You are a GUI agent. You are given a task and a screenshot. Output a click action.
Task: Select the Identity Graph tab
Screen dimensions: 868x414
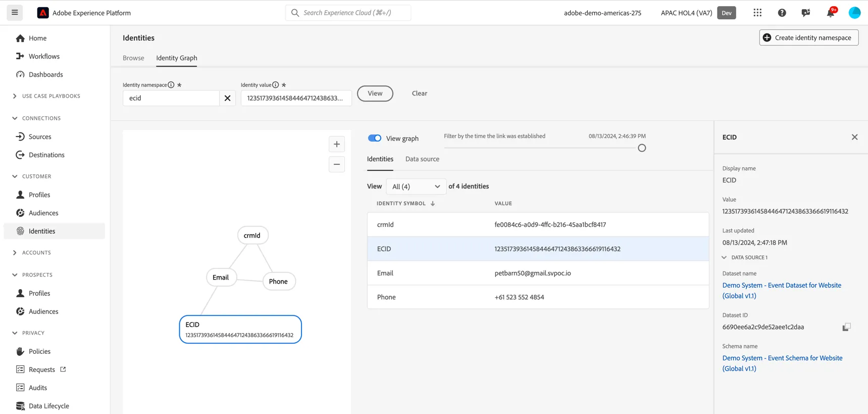coord(177,58)
